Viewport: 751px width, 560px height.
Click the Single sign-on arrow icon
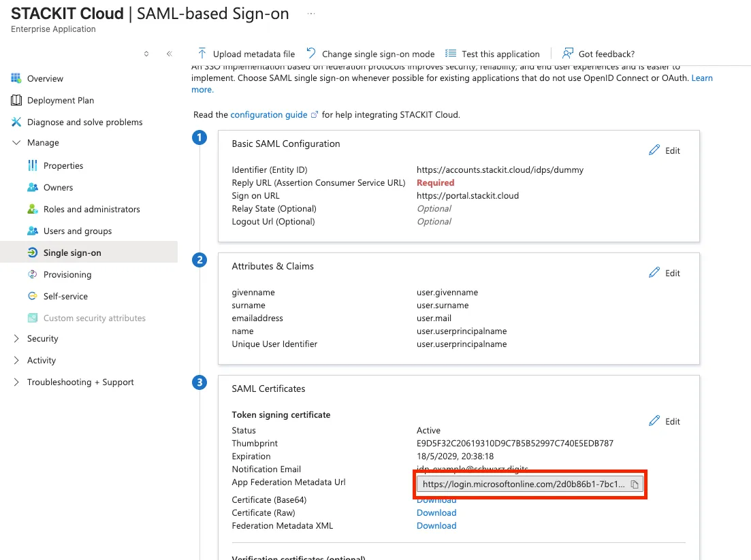(33, 252)
